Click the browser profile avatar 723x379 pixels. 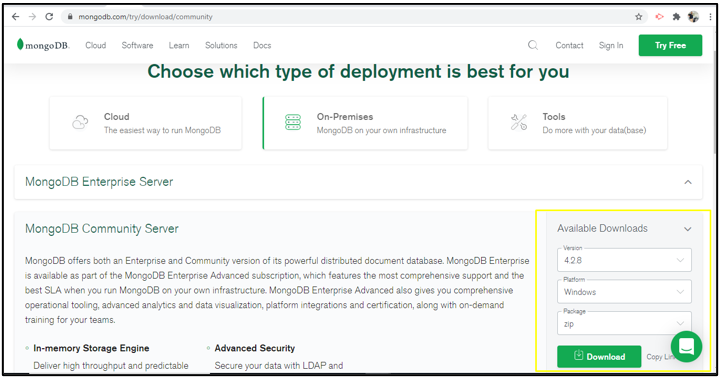[693, 17]
